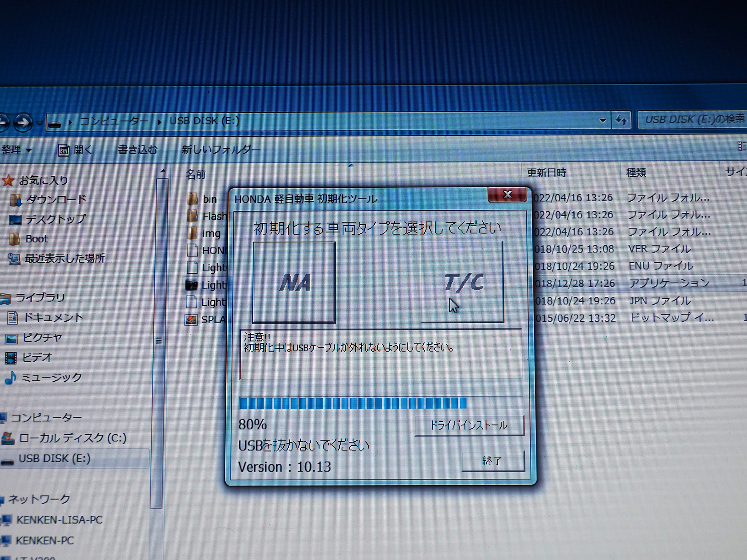
Task: Open the Boot folder in favorites
Action: pos(37,239)
